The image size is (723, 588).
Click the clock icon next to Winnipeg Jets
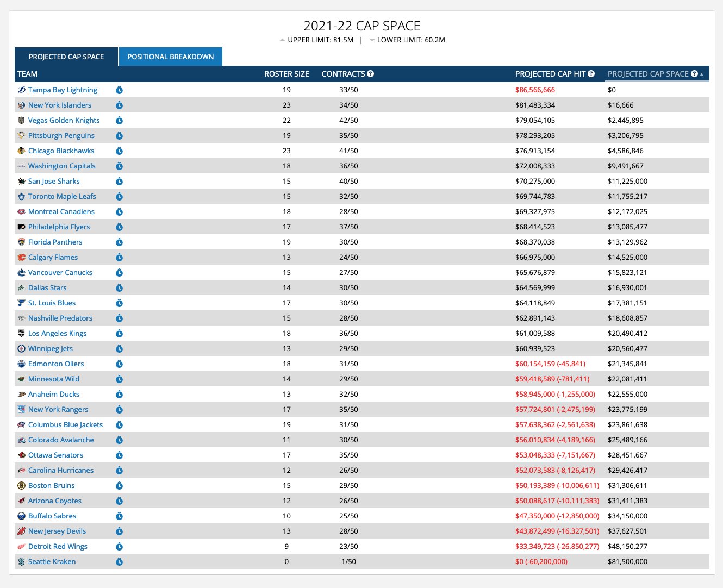(x=119, y=349)
